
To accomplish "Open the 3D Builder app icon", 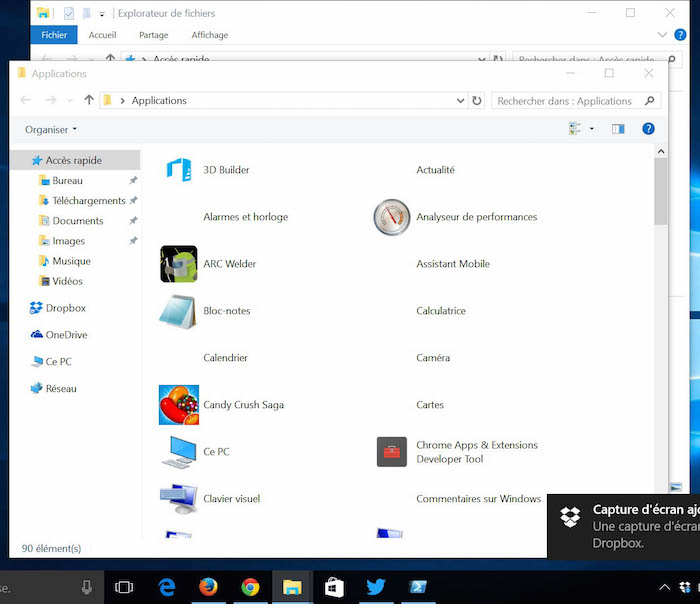I will 179,170.
